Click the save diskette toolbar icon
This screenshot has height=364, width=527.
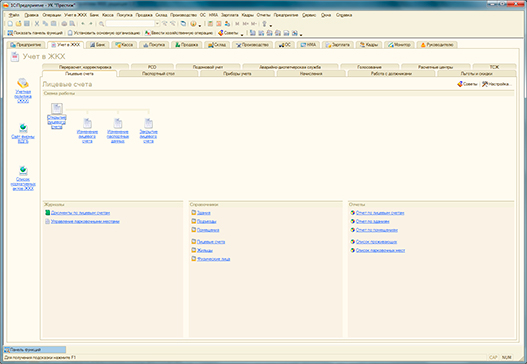coord(27,24)
